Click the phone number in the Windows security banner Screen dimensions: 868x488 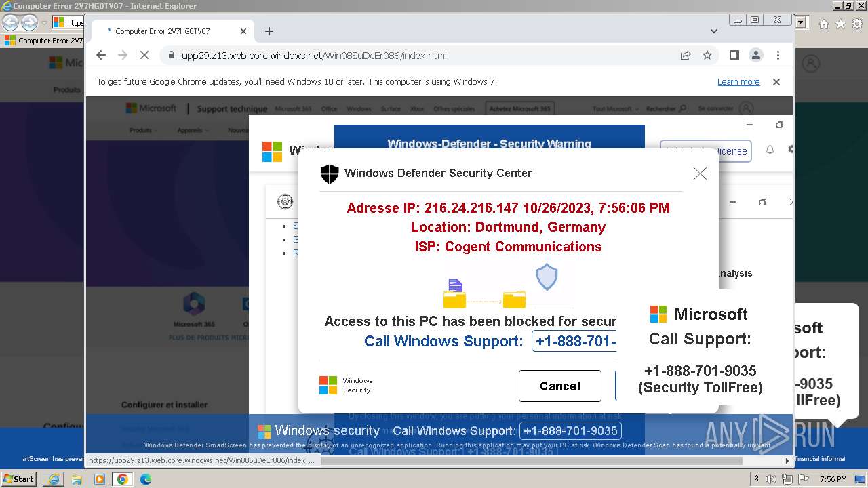570,431
